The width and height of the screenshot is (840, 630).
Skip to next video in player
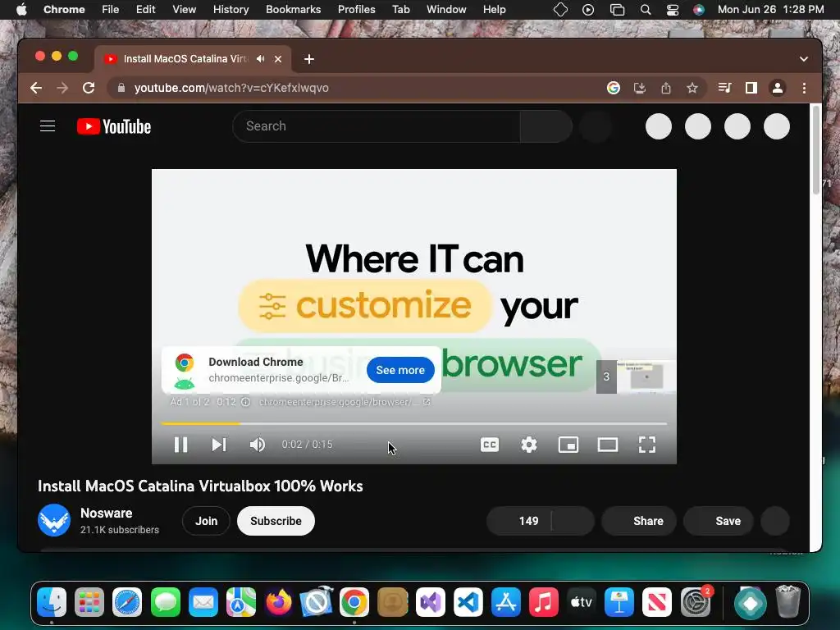click(x=218, y=445)
